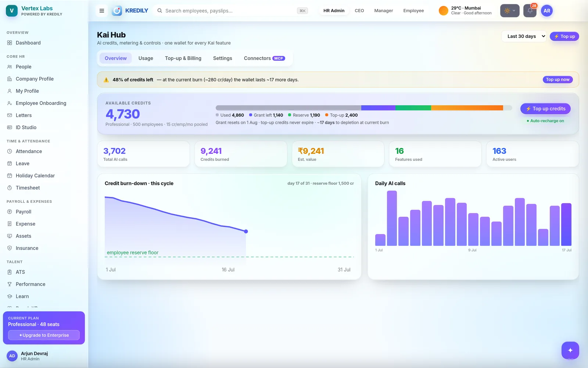Image resolution: width=588 pixels, height=368 pixels.
Task: Open the Performance trophy icon
Action: (10, 284)
